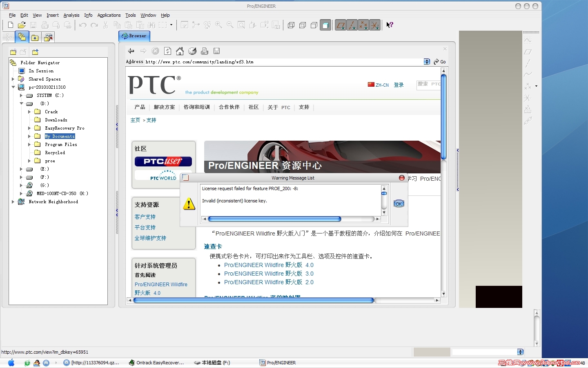
Task: Show the Folder Browser navigator tab
Action: tap(22, 37)
